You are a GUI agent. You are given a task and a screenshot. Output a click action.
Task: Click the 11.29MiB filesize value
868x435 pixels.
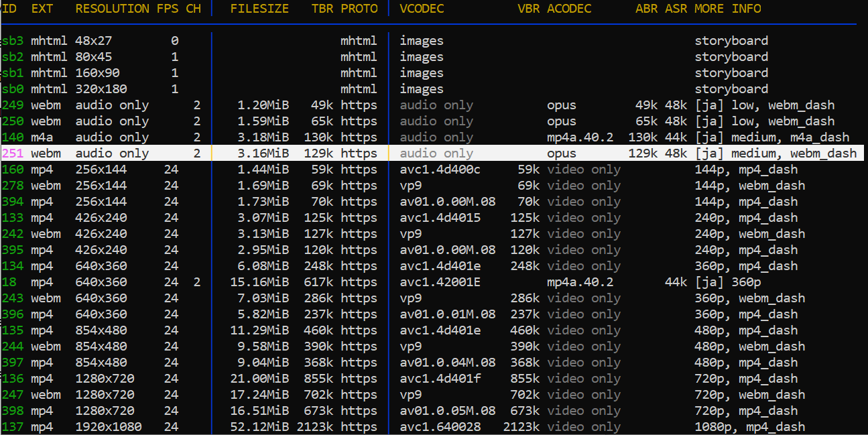[x=260, y=330]
